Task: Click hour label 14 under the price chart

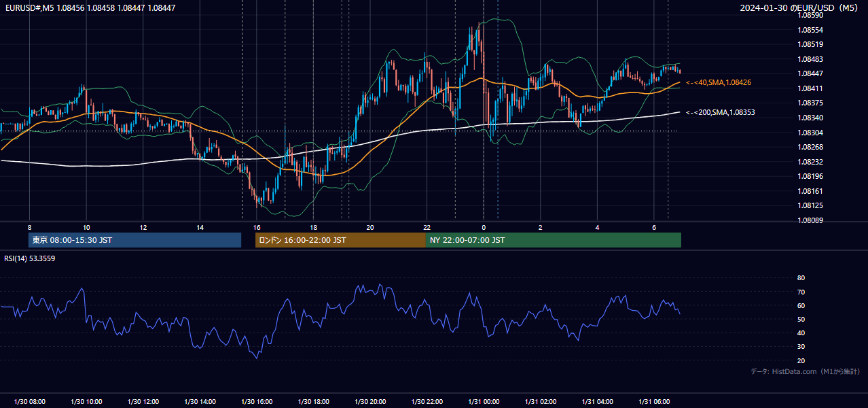Action: 200,227
